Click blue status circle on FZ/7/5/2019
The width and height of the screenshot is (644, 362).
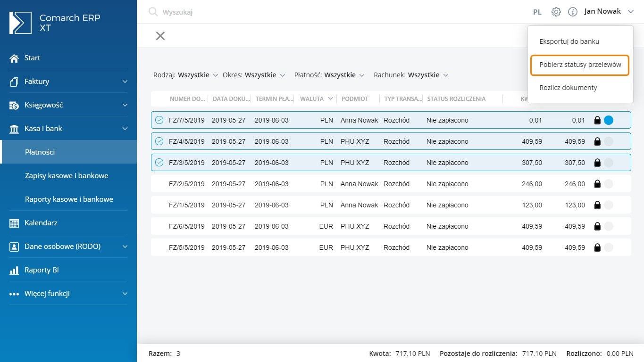(609, 120)
